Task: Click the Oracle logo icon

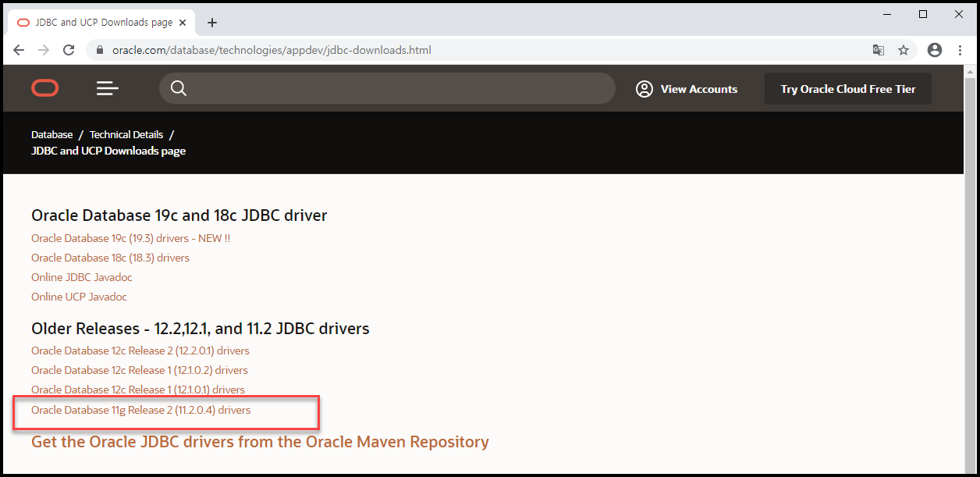Action: 45,88
